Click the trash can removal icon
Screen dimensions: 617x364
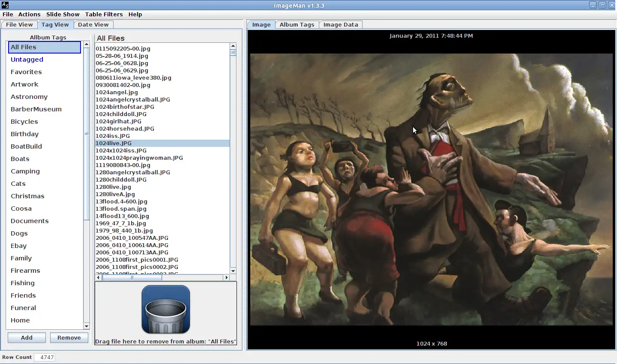coord(166,309)
